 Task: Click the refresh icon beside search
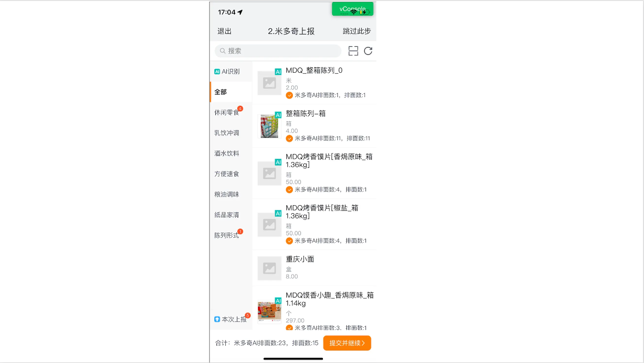368,51
